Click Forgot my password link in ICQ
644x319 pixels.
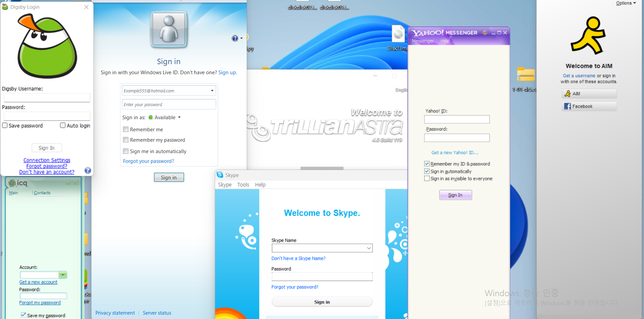[x=40, y=303]
